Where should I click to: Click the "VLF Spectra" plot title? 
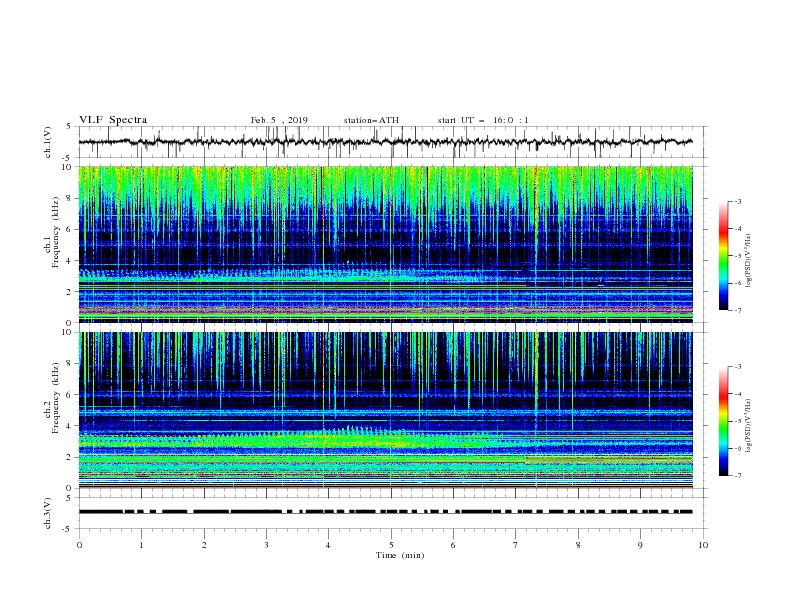[x=113, y=120]
